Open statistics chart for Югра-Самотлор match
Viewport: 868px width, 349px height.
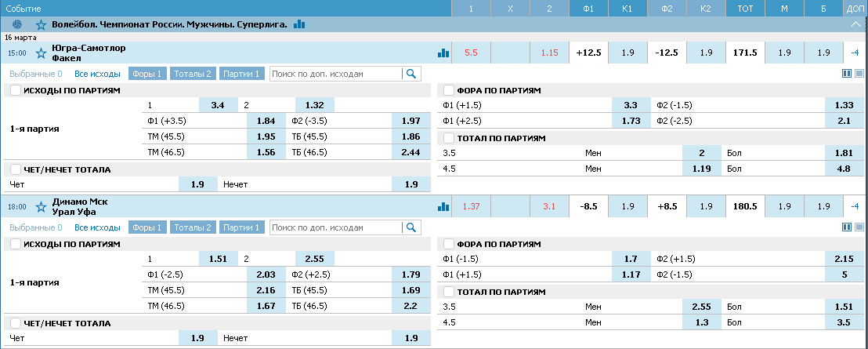(x=443, y=53)
